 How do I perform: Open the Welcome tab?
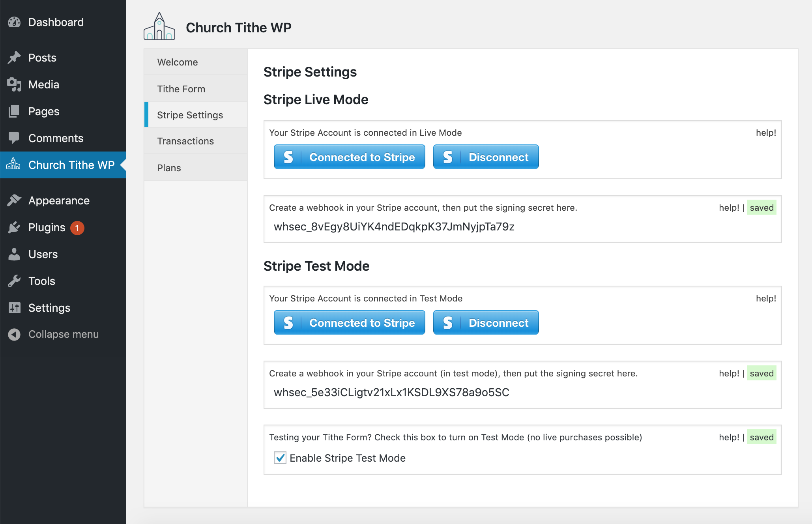(178, 62)
